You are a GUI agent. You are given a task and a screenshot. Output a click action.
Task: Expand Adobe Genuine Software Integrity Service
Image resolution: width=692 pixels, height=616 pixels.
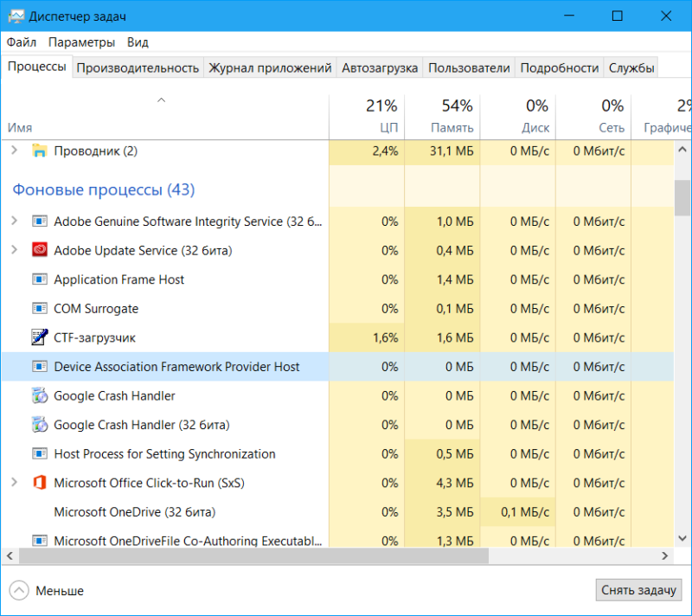click(14, 221)
